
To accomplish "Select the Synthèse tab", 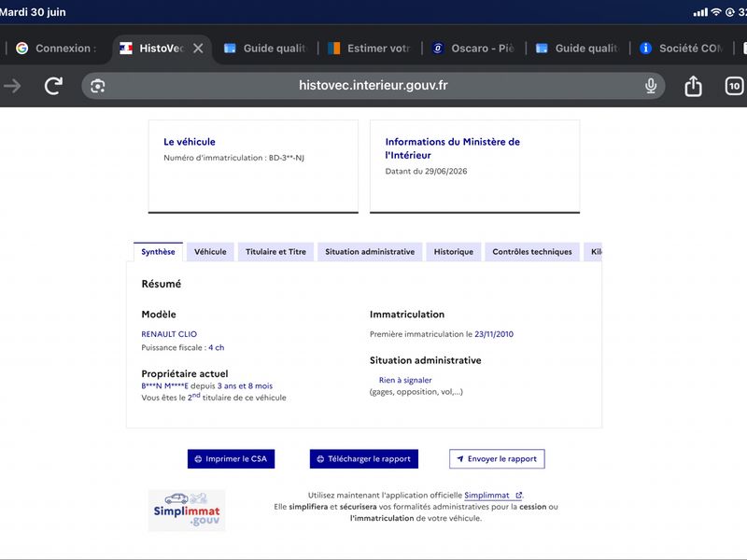I will pos(158,252).
